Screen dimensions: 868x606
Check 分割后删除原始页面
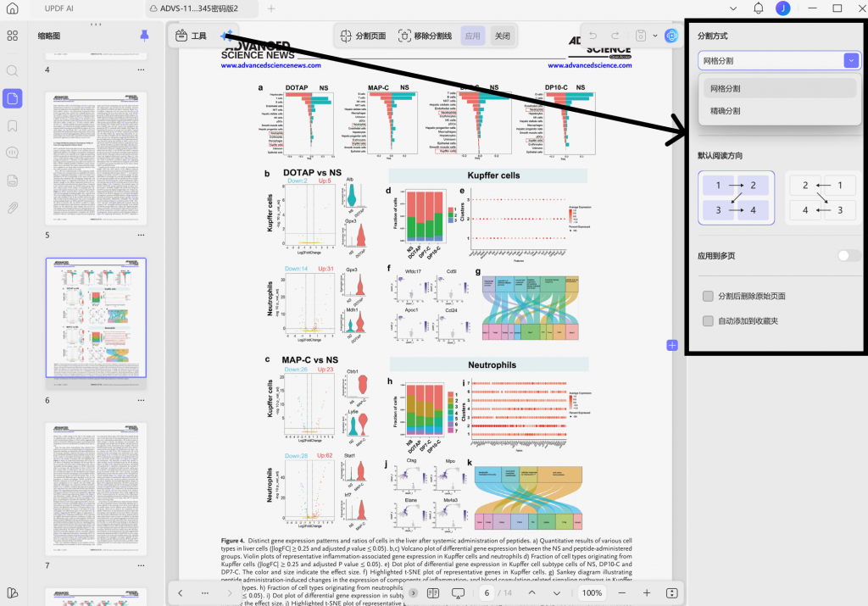coord(708,296)
